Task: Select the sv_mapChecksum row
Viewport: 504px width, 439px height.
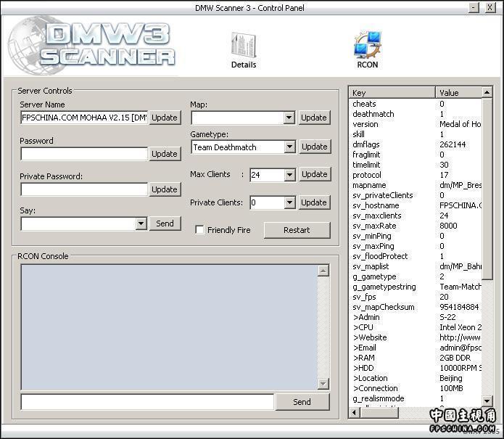Action: pyautogui.click(x=416, y=307)
